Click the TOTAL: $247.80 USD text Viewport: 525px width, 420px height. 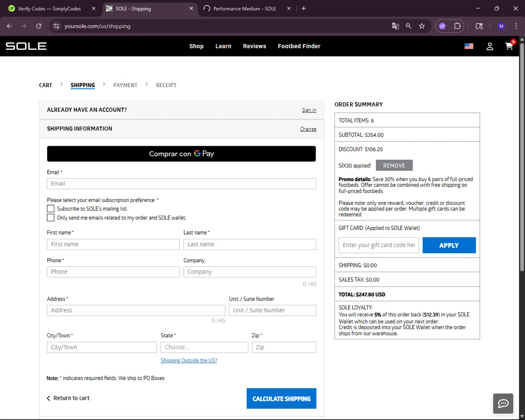pyautogui.click(x=362, y=295)
